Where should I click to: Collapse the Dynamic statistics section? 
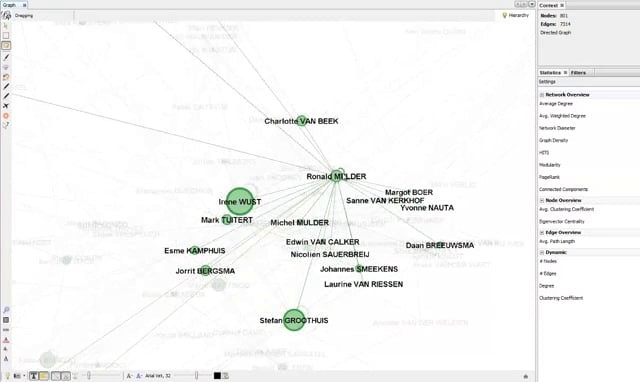coord(542,253)
